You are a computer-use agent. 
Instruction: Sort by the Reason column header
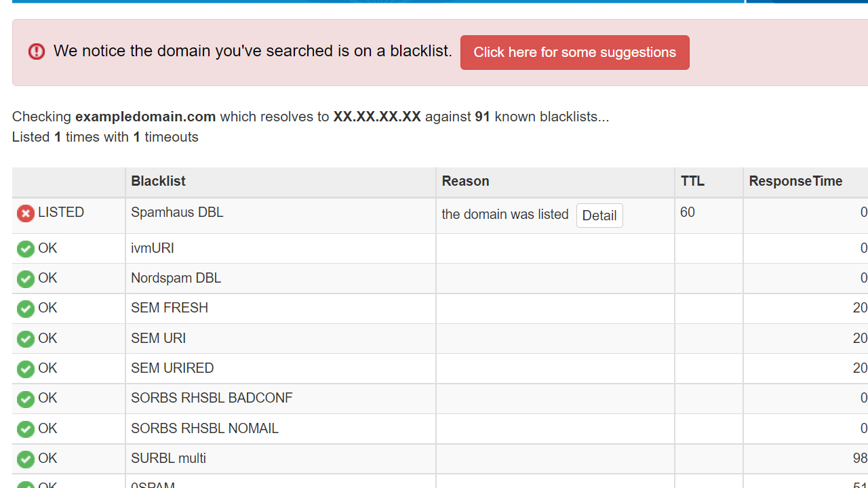tap(465, 181)
